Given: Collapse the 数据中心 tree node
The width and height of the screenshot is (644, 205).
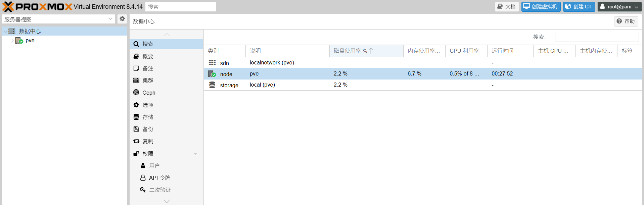Looking at the screenshot, I should pyautogui.click(x=6, y=31).
